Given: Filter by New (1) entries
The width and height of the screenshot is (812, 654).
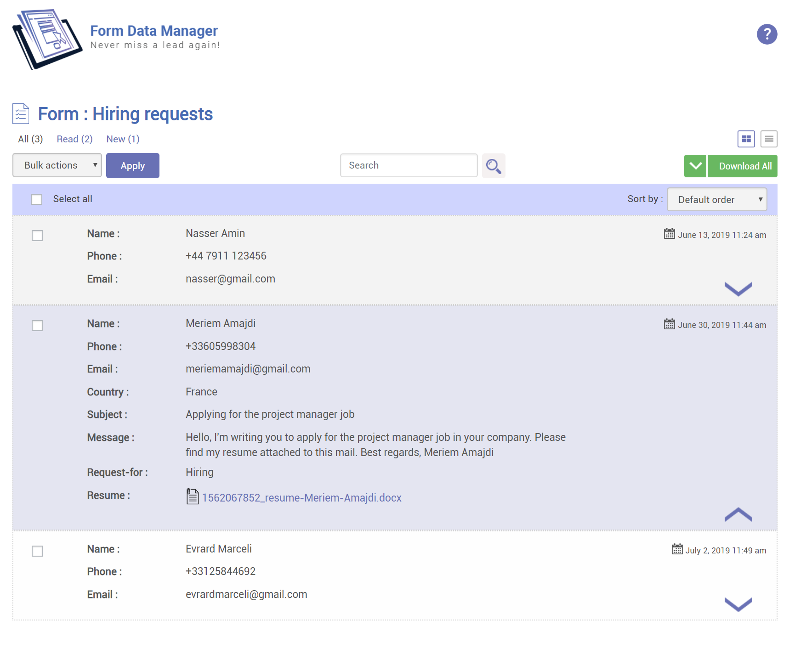Looking at the screenshot, I should [123, 139].
